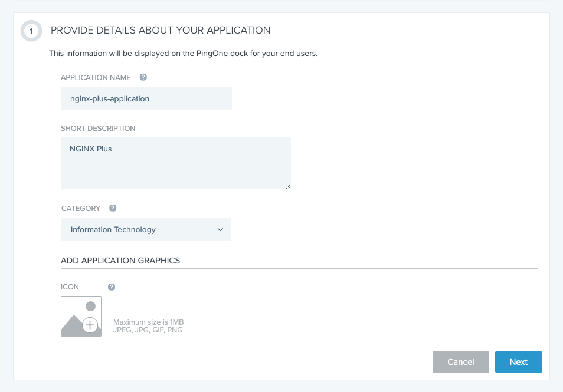Image resolution: width=563 pixels, height=392 pixels.
Task: Click the resize grip on the Short Description box
Action: (x=287, y=186)
